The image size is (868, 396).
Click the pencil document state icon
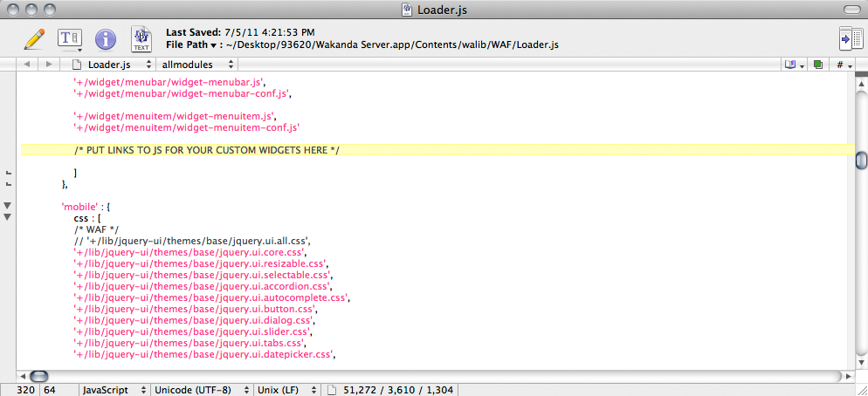coord(34,38)
